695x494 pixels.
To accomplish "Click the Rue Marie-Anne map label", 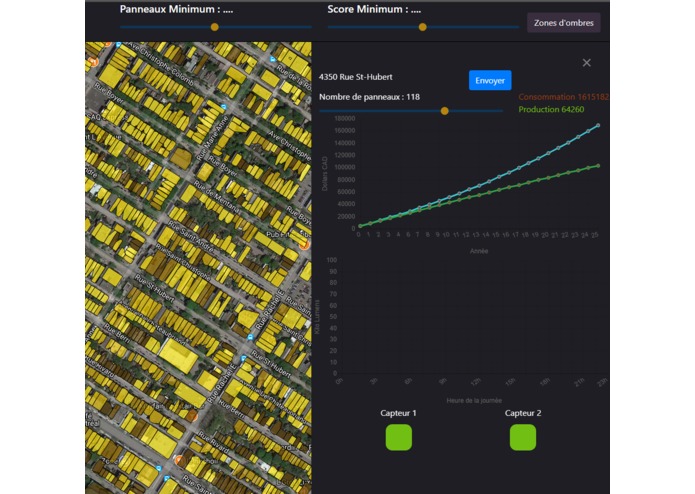I will pos(213,138).
